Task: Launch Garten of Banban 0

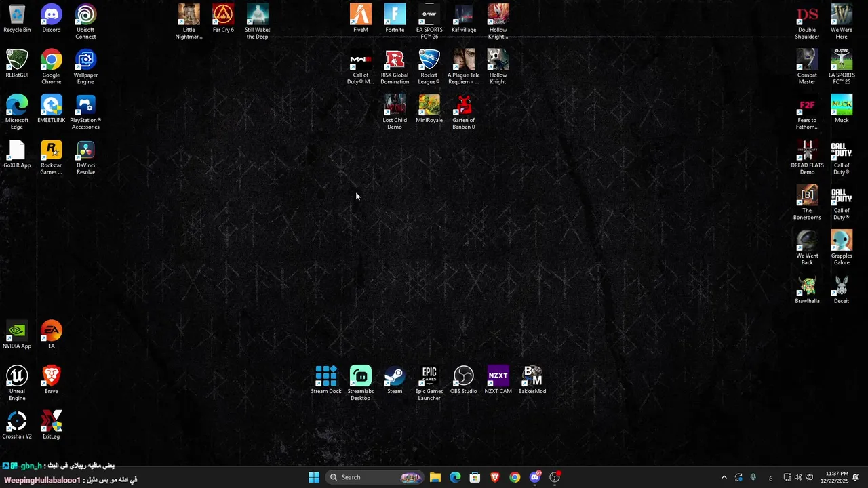Action: [x=464, y=113]
